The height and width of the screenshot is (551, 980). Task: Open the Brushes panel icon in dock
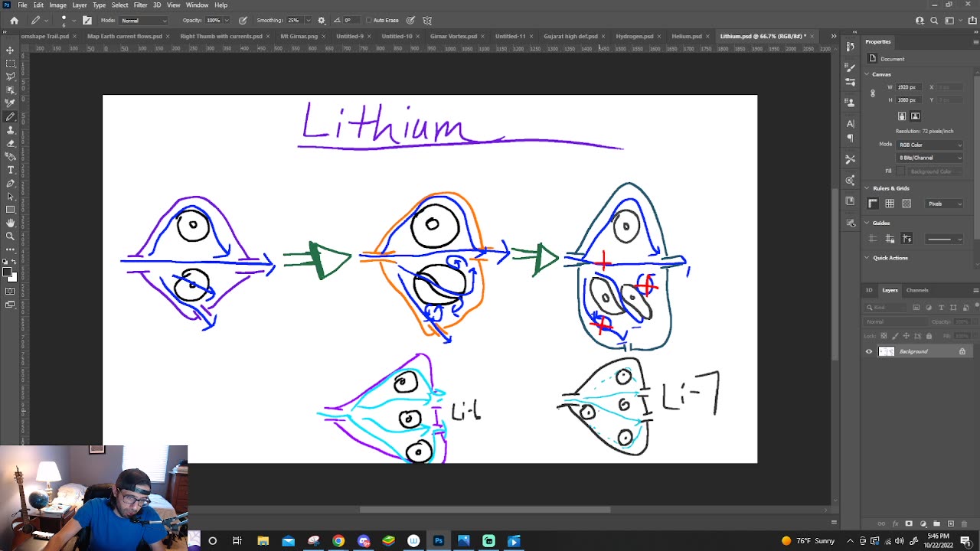850,68
